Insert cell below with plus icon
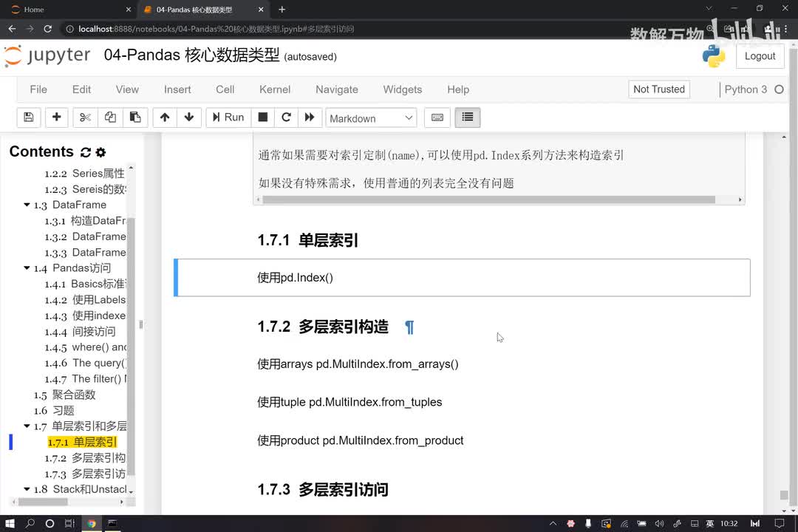798x532 pixels. pos(56,117)
